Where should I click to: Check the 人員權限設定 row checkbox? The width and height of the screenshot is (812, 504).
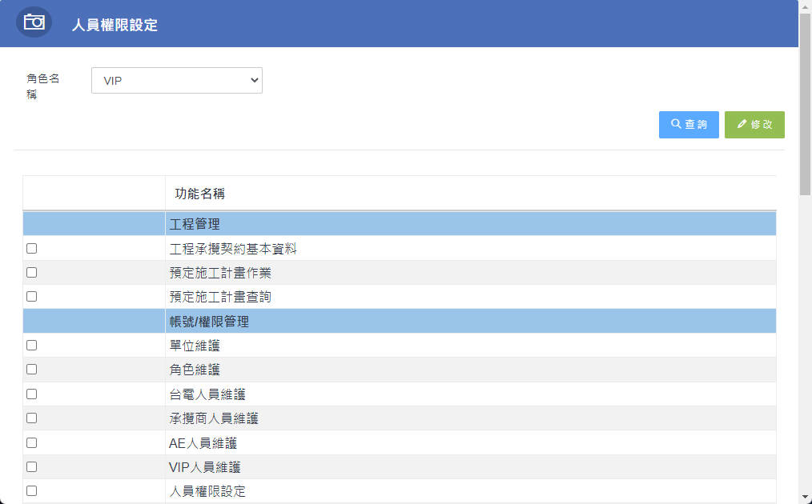pyautogui.click(x=31, y=491)
